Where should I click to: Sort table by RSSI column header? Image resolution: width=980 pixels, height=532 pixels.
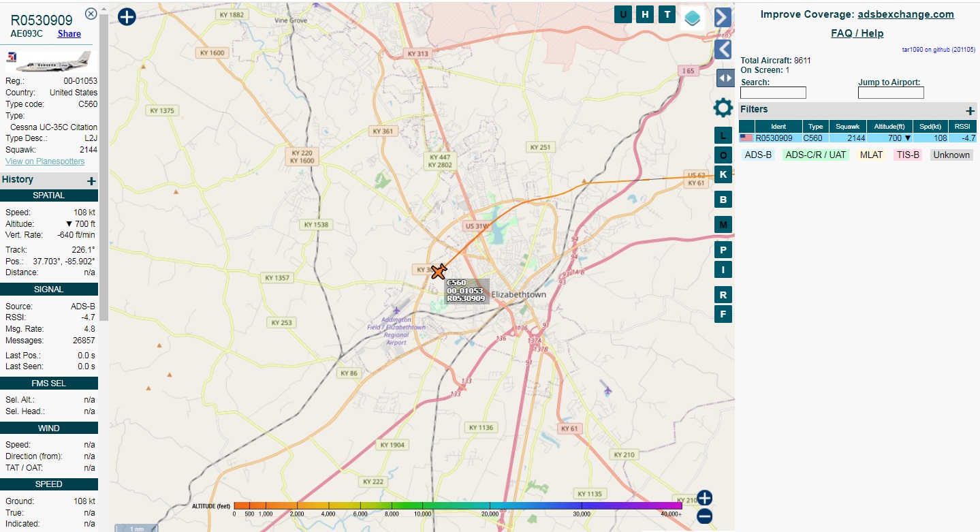coord(962,127)
